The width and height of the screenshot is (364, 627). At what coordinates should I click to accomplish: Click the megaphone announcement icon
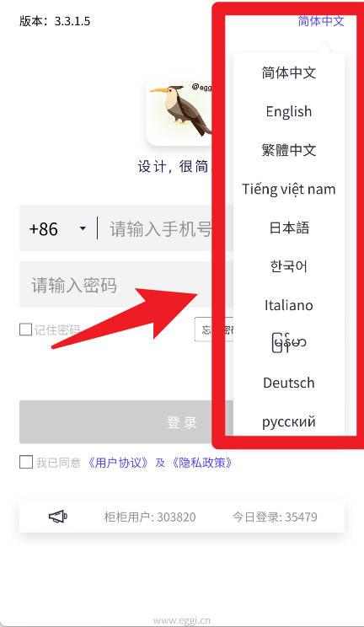[x=58, y=517]
